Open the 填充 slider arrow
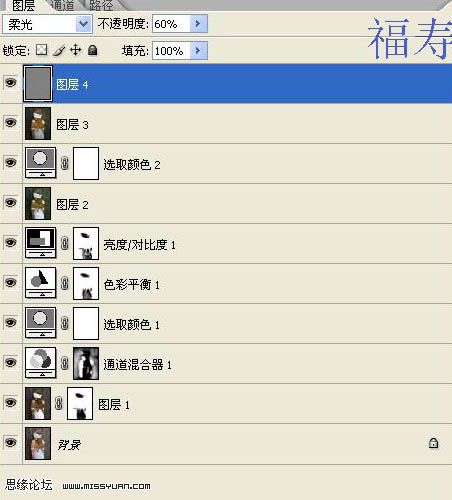This screenshot has height=500, width=452. coord(198,51)
